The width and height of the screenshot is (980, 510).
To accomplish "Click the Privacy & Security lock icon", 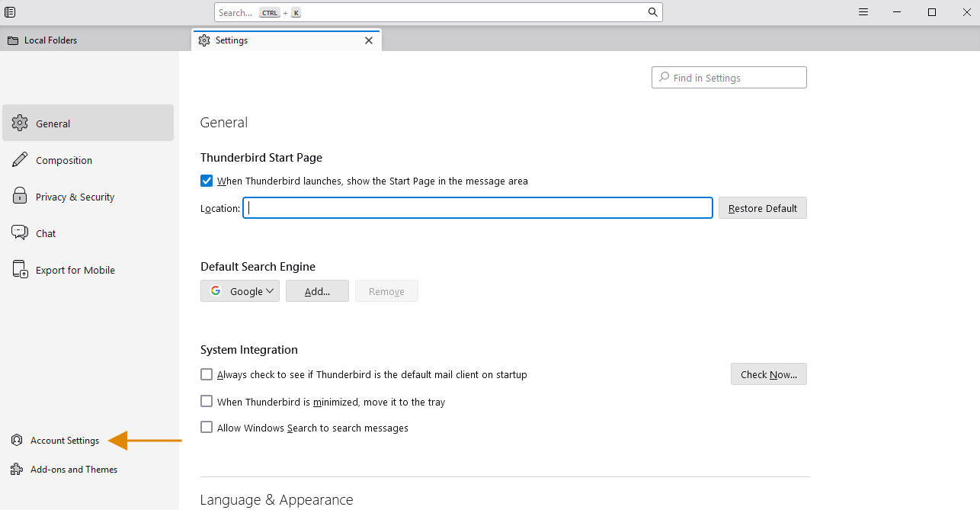I will click(x=20, y=197).
